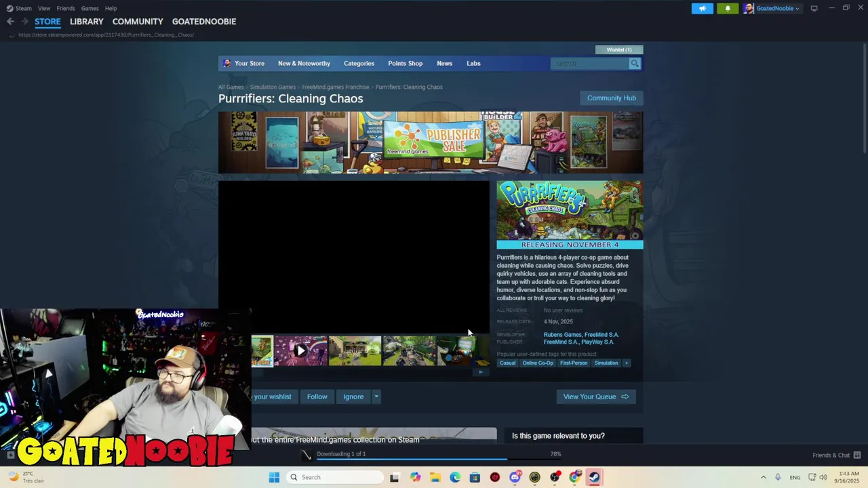868x488 pixels.
Task: Click the Friends & Chat icon
Action: tap(857, 455)
